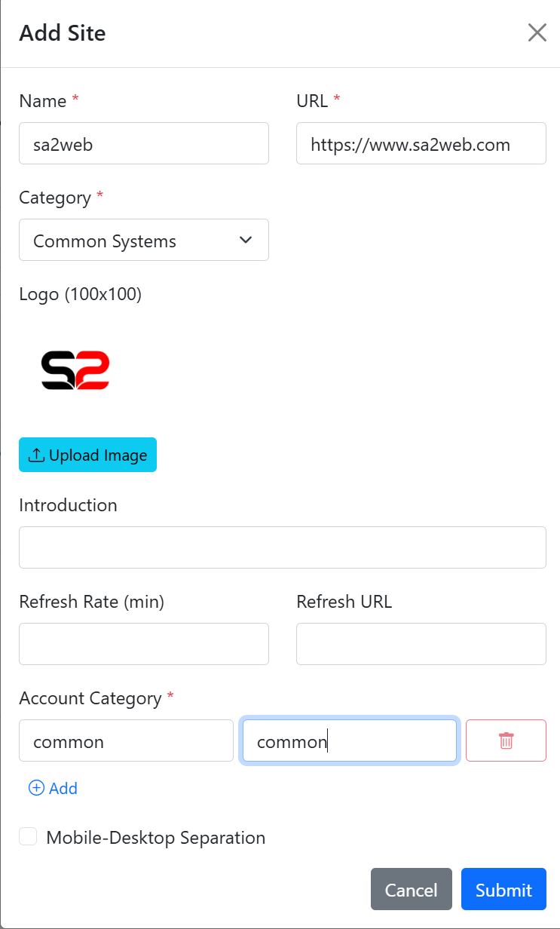The width and height of the screenshot is (560, 929).
Task: Click the S2 logo preview image
Action: click(x=75, y=369)
